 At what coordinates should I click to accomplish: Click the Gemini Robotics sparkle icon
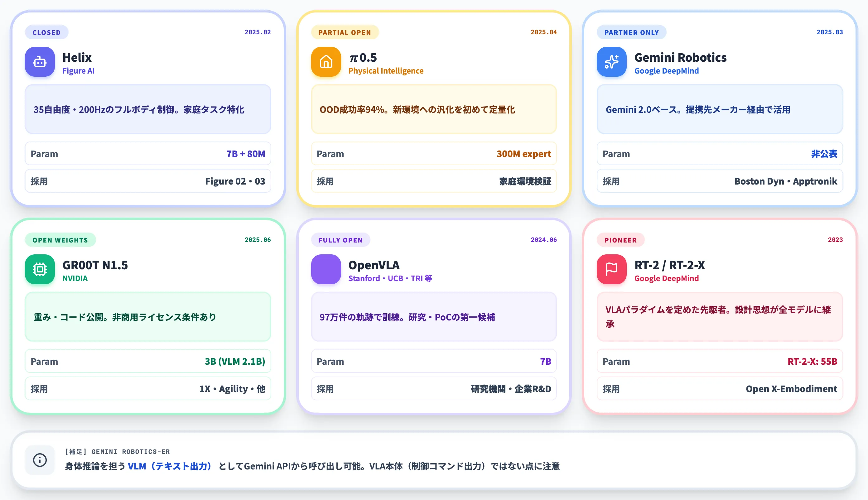coord(612,62)
